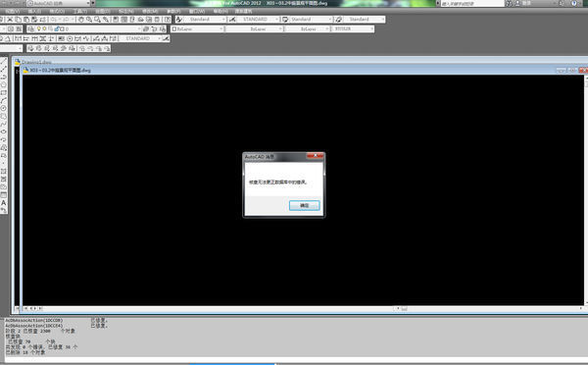Open the Insert (I) menu
The image size is (588, 365).
coord(34,11)
